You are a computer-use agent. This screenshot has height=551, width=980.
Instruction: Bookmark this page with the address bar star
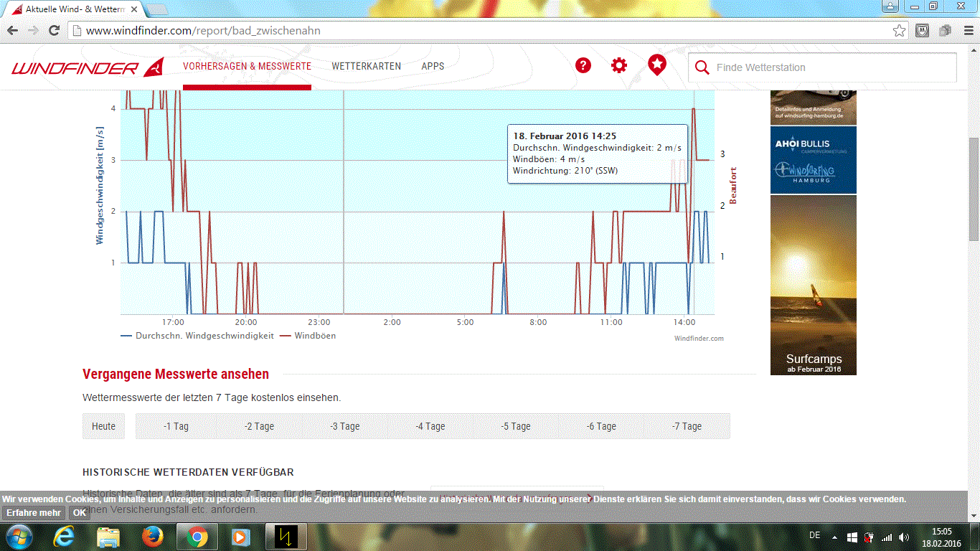(899, 31)
